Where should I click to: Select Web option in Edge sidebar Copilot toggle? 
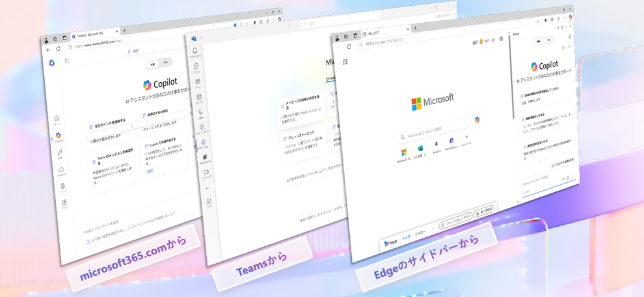[x=549, y=40]
